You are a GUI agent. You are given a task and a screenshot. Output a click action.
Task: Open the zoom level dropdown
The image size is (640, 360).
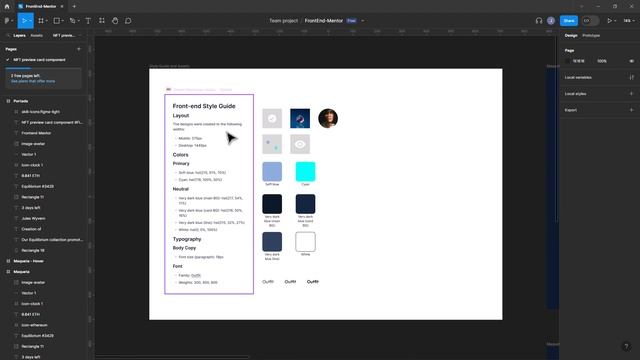pos(629,20)
